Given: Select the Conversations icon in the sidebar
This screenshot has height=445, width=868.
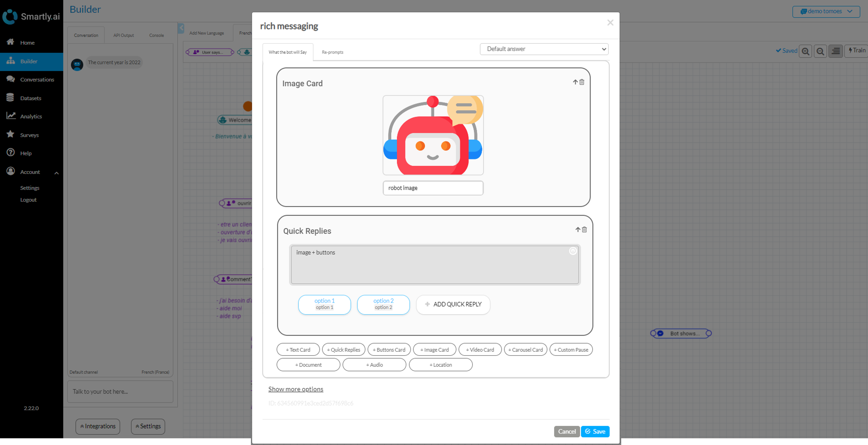Looking at the screenshot, I should [10, 79].
